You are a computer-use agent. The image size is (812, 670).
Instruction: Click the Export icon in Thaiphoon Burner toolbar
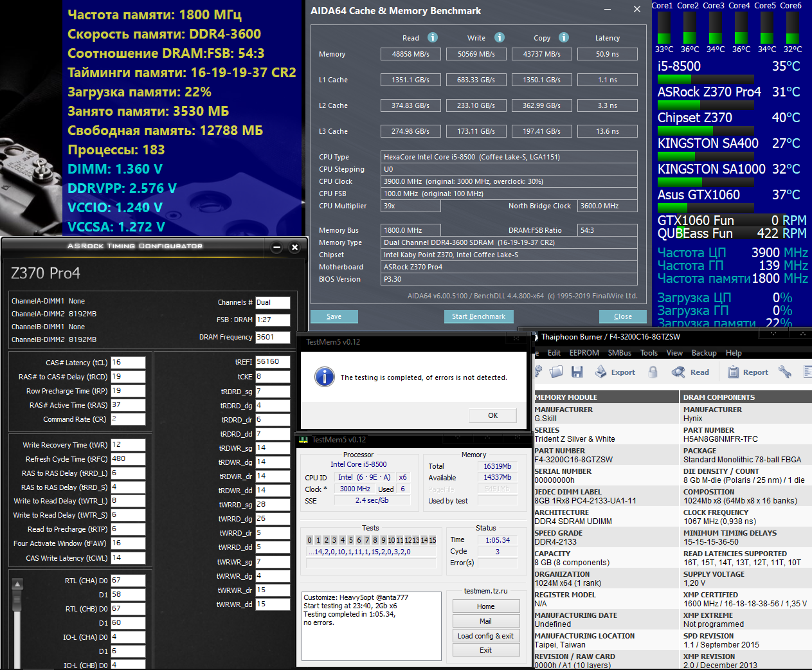point(615,372)
